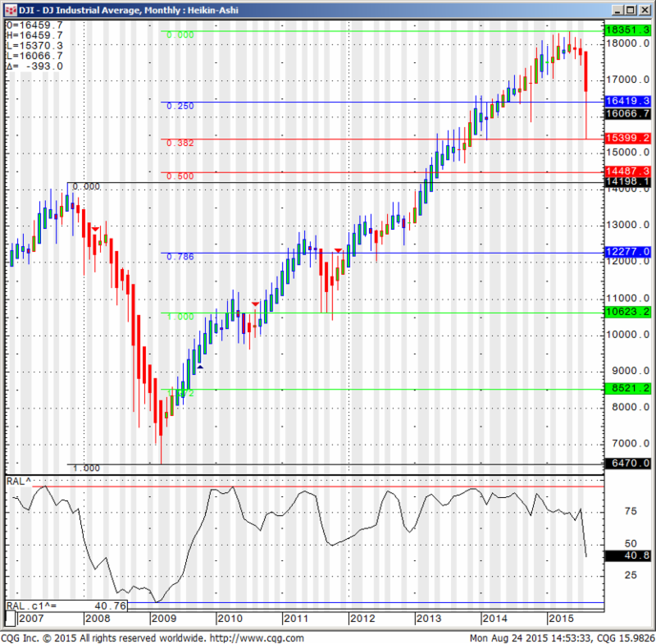656x644 pixels.
Task: Click the 10623.2 green price label
Action: tap(627, 312)
